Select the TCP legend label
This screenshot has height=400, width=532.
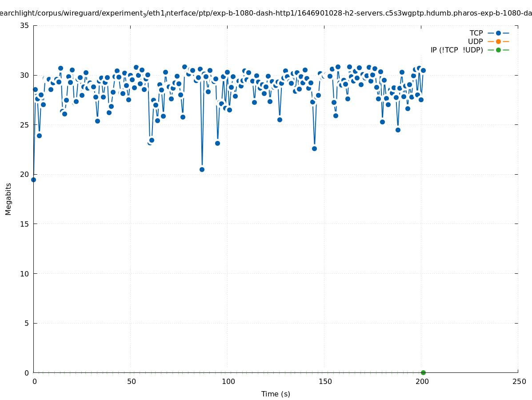476,33
